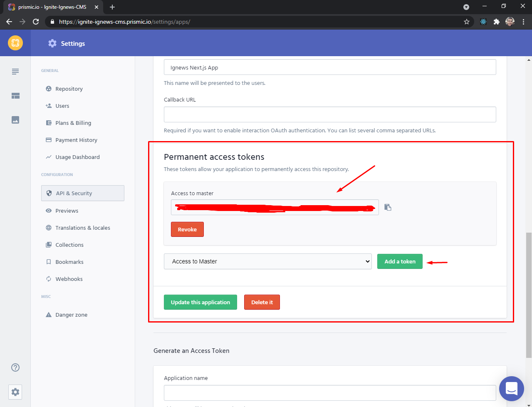Select API & Security
Viewport: 532px width, 407px height.
83,193
